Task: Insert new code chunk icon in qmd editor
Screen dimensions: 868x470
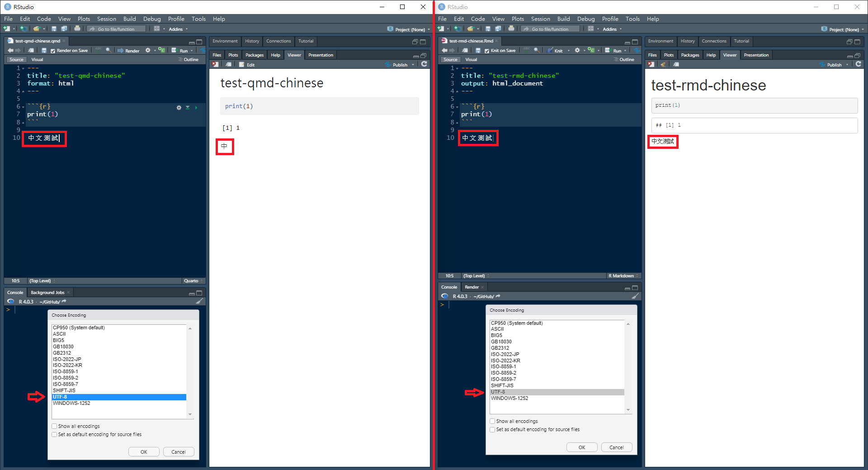Action: pyautogui.click(x=161, y=50)
